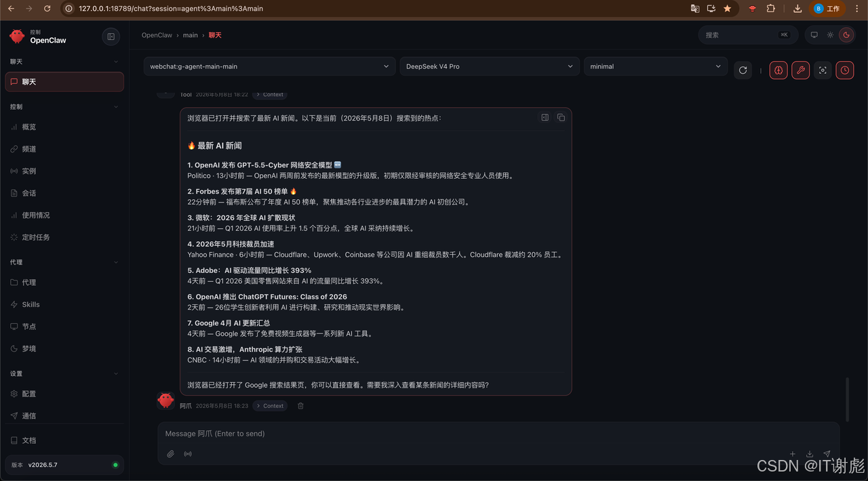
Task: Select 聊天 in the sidebar
Action: (x=64, y=82)
